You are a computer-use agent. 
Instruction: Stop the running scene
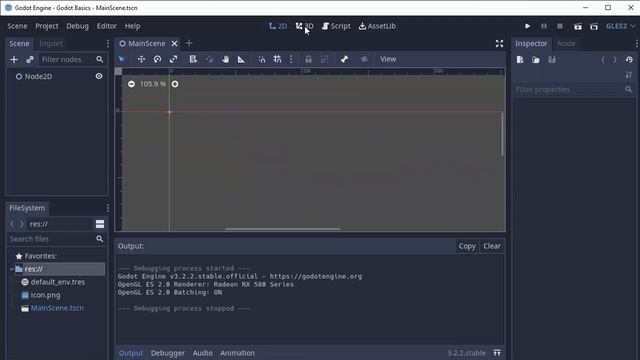(x=560, y=26)
